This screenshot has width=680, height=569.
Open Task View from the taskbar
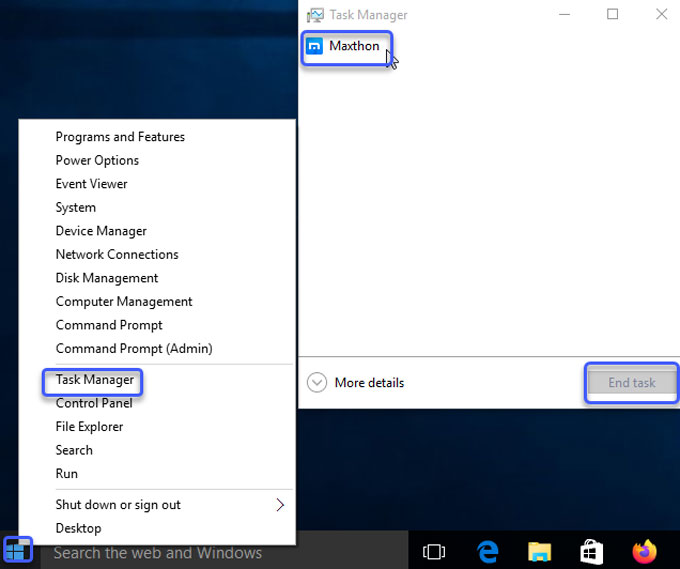coord(434,552)
